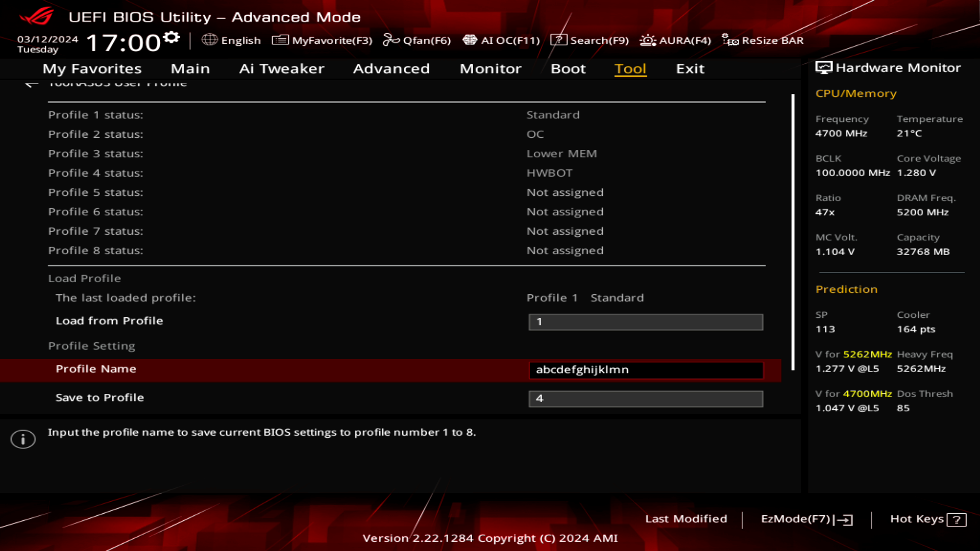The image size is (980, 551).
Task: Open the Boot menu
Action: tap(568, 69)
